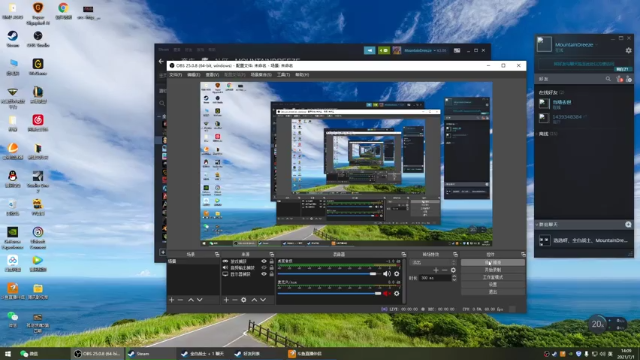
Task: Add a new scene with plus button
Action: (x=171, y=300)
